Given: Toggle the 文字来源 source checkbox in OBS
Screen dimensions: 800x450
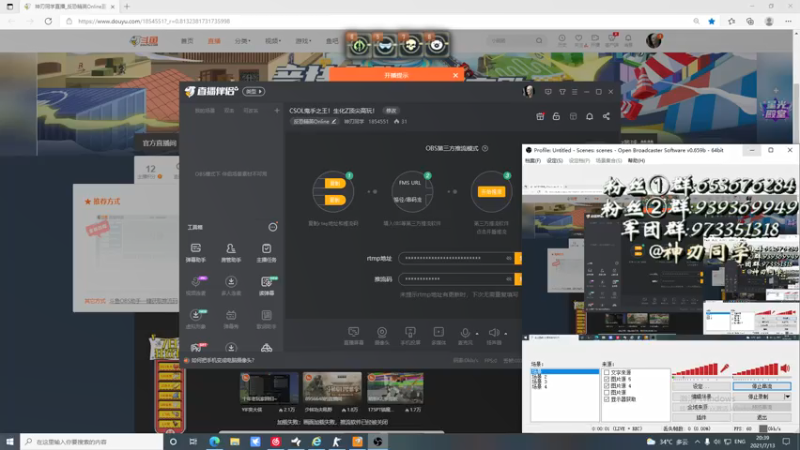Looking at the screenshot, I should 606,373.
